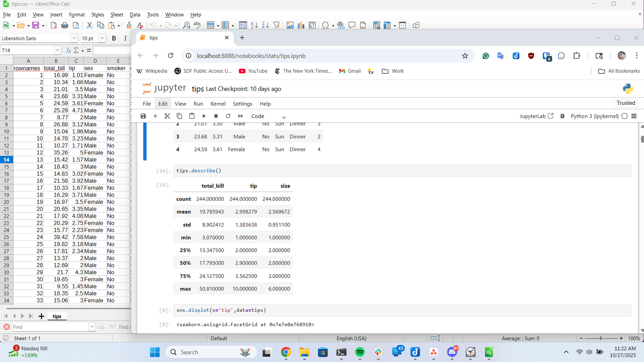This screenshot has height=362, width=644.
Task: Toggle italic formatting in Calc
Action: pos(125,38)
